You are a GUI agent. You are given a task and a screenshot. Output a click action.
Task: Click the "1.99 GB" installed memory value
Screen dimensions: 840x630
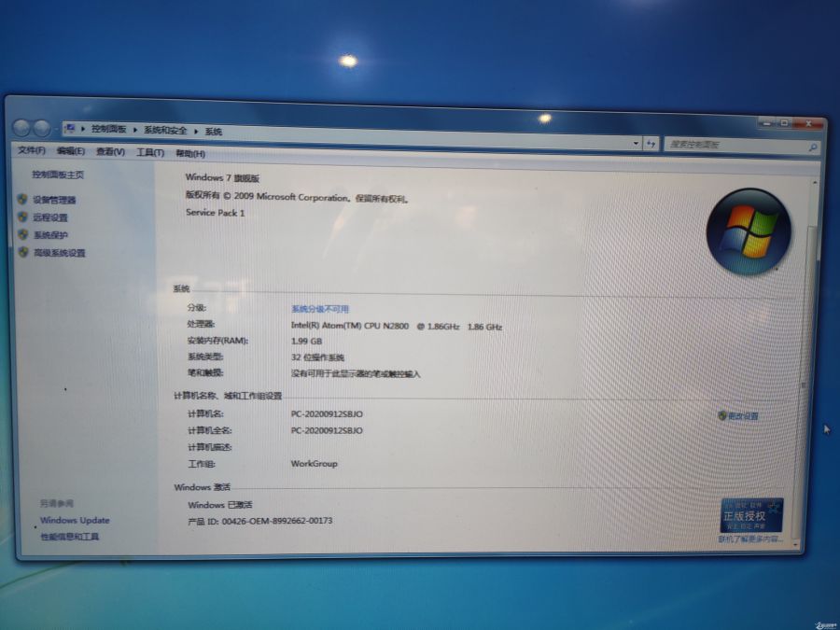(306, 342)
